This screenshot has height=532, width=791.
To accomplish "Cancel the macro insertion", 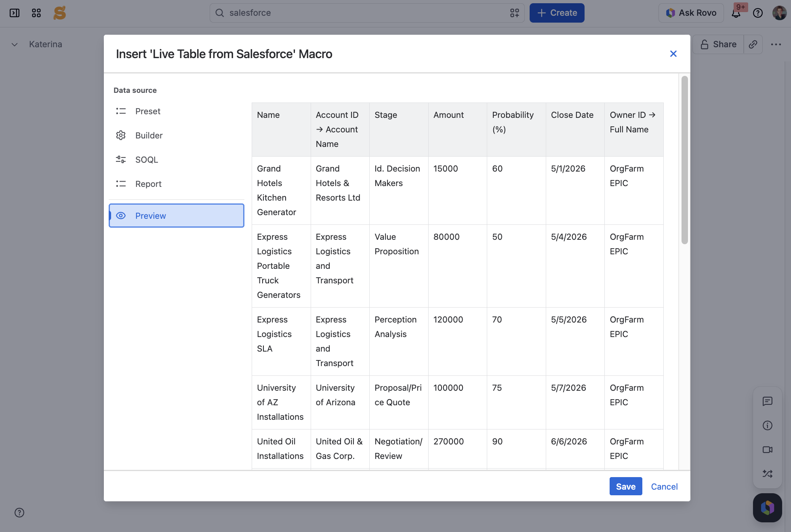I will (x=665, y=486).
